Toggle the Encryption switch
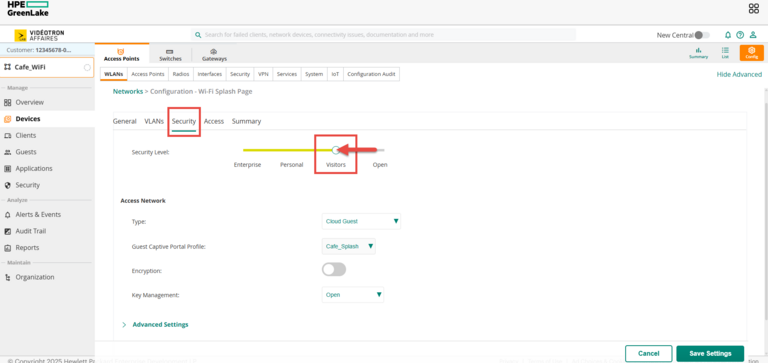Viewport: 768px width, 363px height. pos(334,269)
